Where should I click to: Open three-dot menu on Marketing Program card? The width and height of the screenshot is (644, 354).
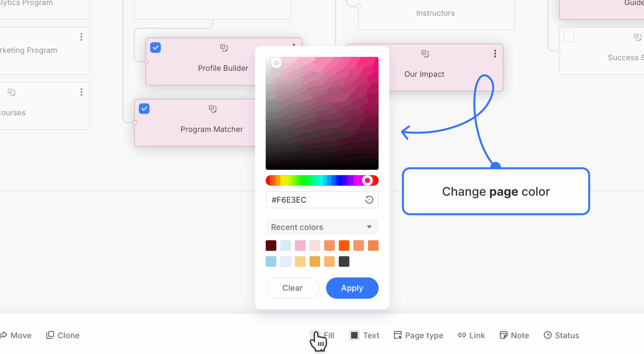[x=81, y=37]
